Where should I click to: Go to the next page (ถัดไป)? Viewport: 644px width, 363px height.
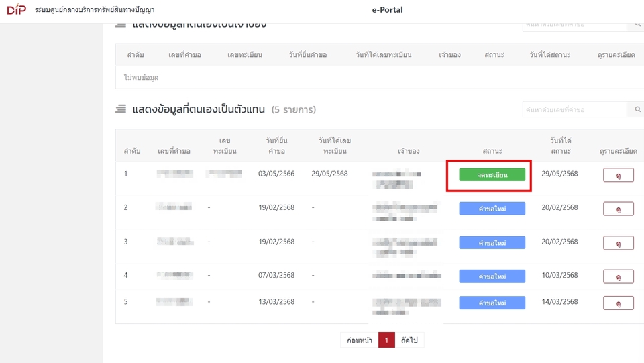[x=409, y=340]
